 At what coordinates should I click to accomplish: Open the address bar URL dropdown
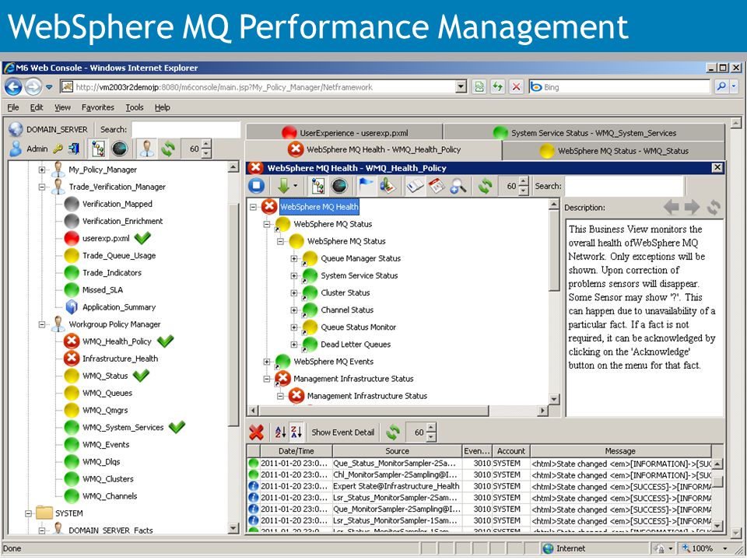(461, 86)
